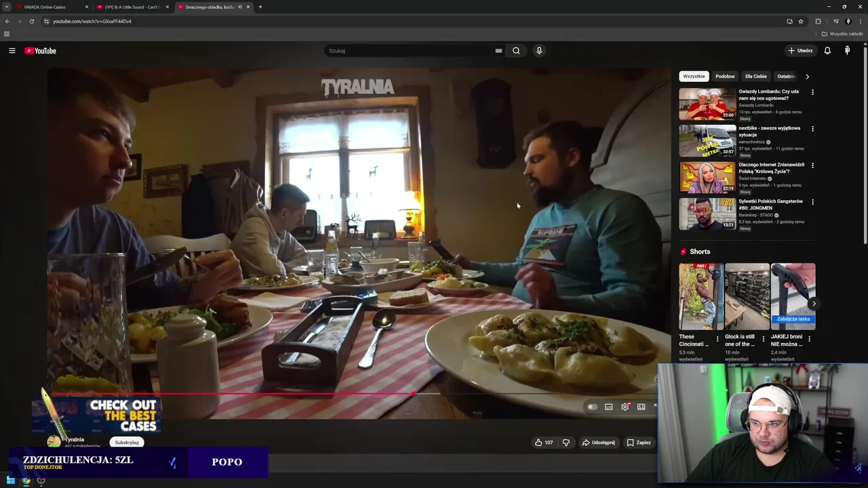This screenshot has height=488, width=868.
Task: Open Chrome three-dot menu
Action: coord(859,21)
